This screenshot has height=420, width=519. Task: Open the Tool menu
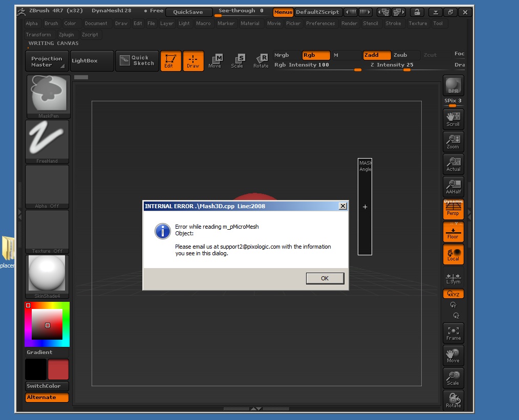[x=438, y=24]
